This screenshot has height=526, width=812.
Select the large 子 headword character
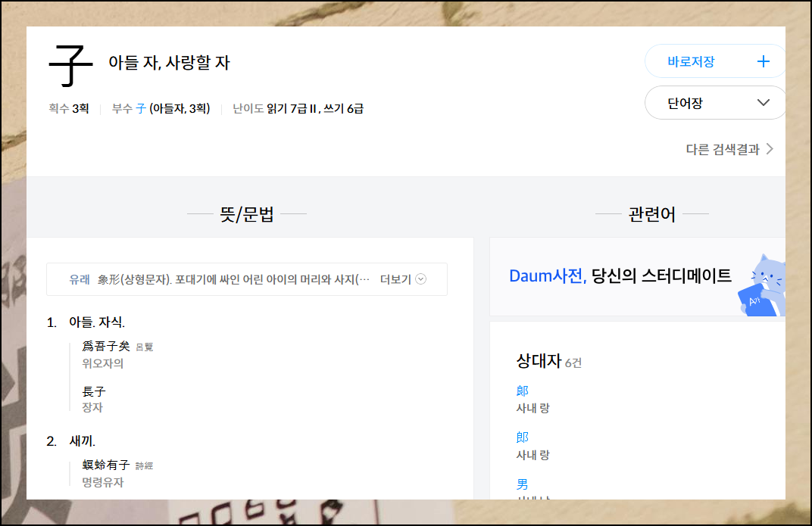[x=71, y=66]
